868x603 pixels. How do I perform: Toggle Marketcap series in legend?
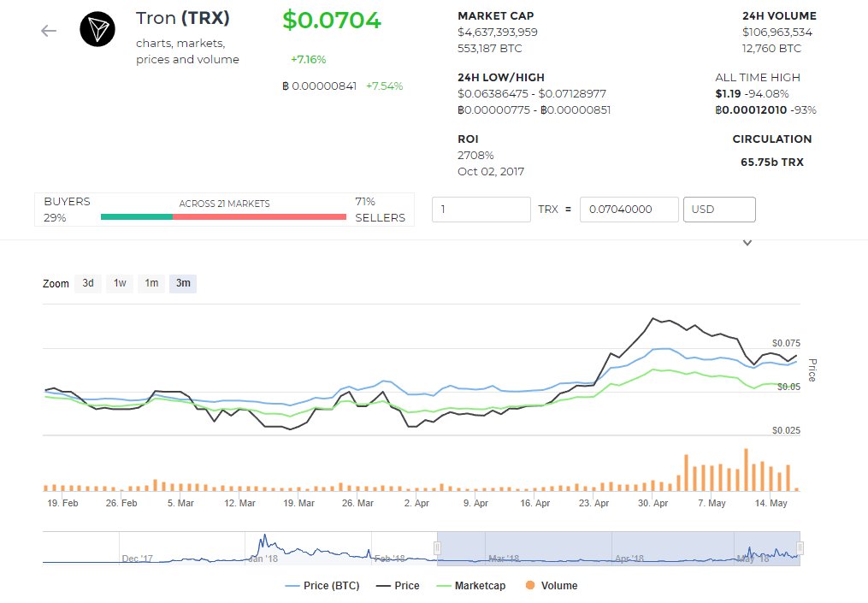point(471,586)
